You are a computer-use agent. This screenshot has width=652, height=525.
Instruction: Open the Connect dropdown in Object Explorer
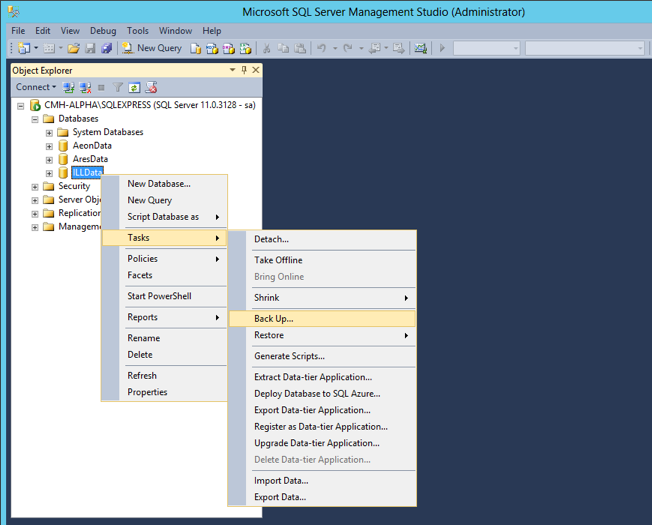pos(36,87)
